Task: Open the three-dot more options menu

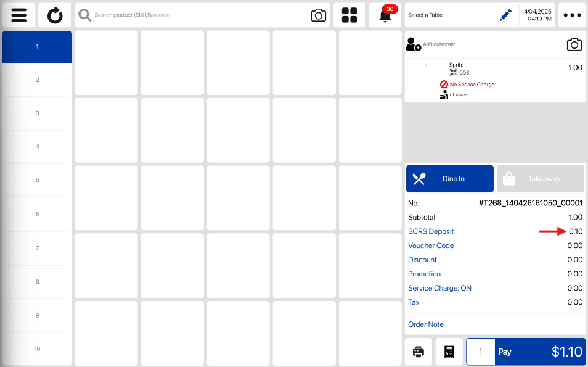Action: click(x=572, y=15)
